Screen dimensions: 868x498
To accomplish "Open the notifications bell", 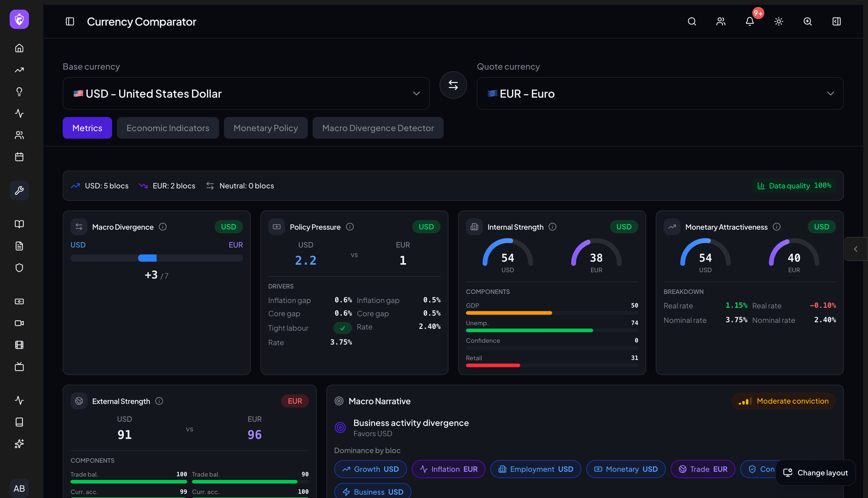I will click(750, 21).
